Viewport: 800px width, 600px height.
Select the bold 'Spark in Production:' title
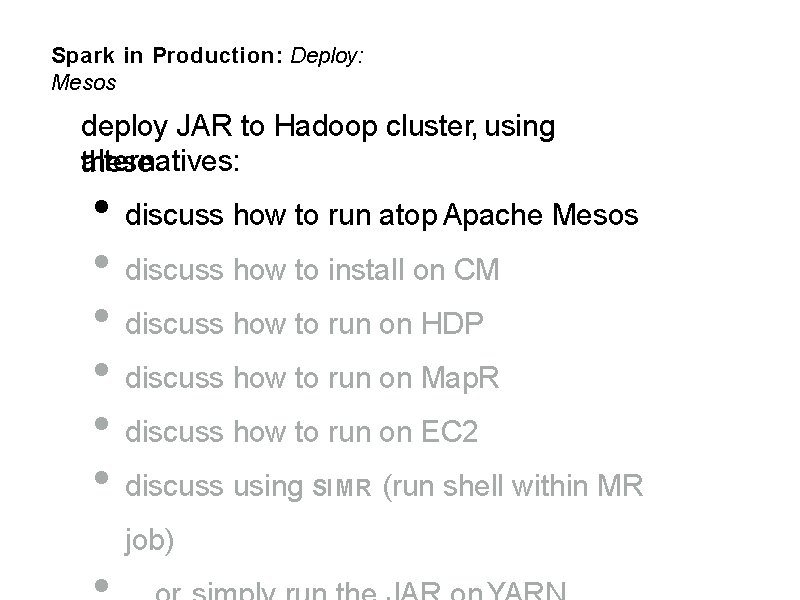[x=167, y=55]
